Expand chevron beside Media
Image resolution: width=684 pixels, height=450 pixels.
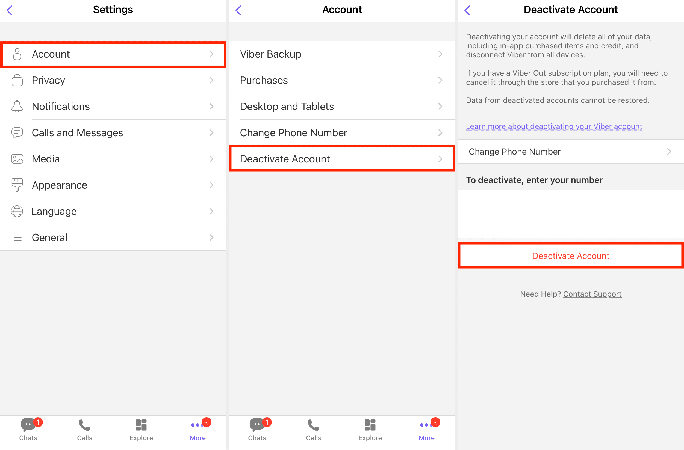tap(212, 159)
